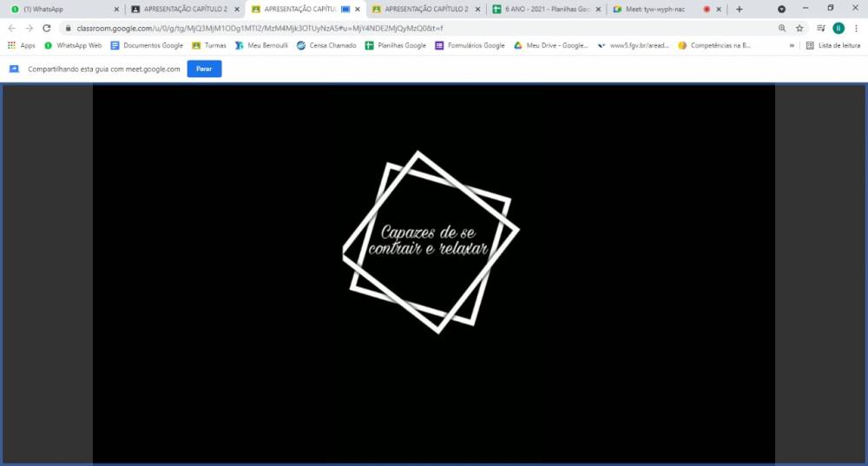
Task: Expand the hidden bookmarks overflow chevron
Action: point(791,45)
